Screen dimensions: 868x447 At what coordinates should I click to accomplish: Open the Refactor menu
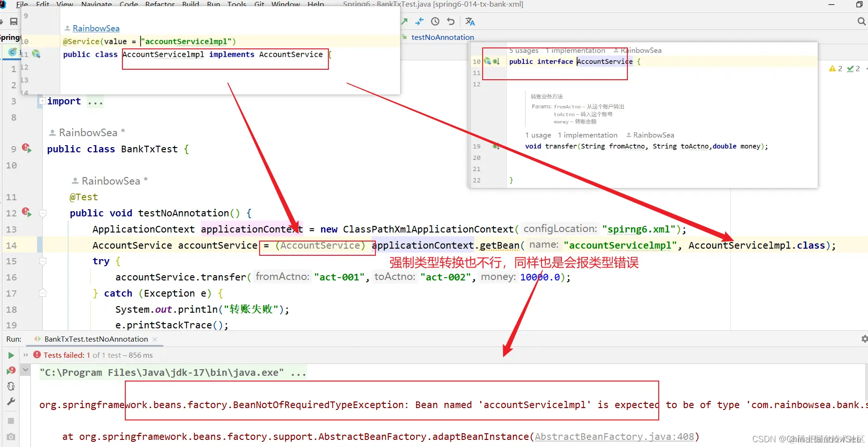click(160, 4)
